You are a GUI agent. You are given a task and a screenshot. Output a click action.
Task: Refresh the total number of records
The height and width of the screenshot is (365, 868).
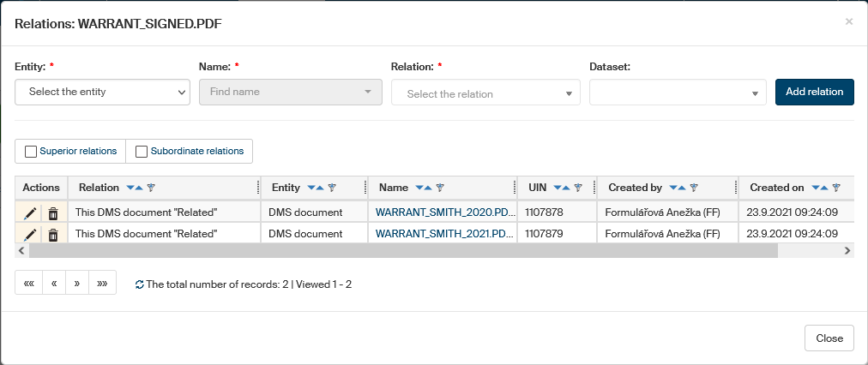click(140, 284)
